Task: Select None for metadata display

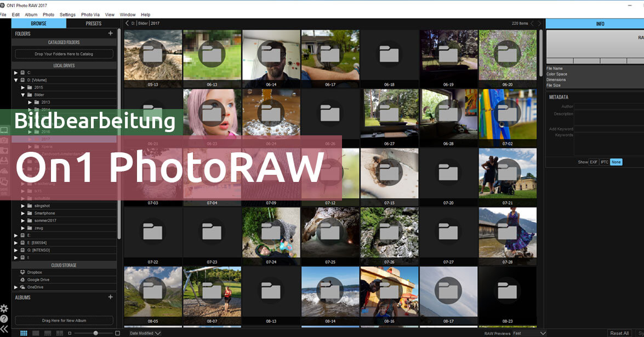Action: point(616,162)
